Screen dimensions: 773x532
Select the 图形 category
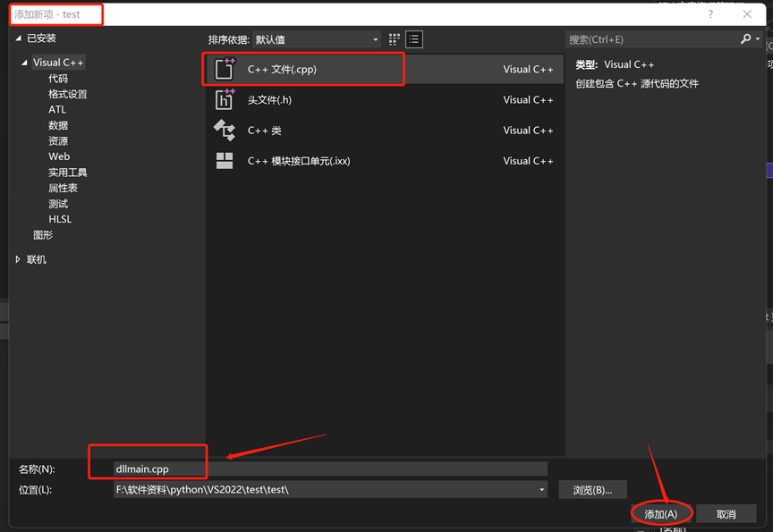point(43,235)
